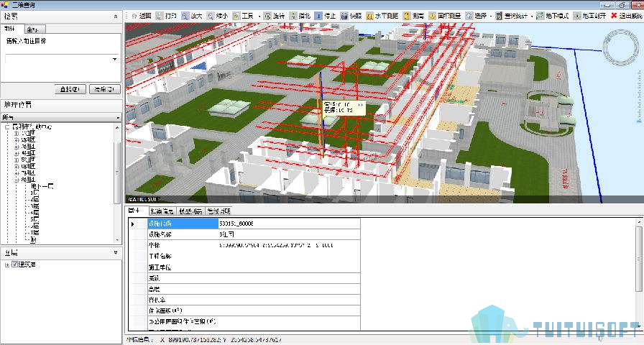Viewport: 644px width, 345px height.
Task: Click the vertical slider on the 3D view's right edge
Action: click(x=640, y=96)
